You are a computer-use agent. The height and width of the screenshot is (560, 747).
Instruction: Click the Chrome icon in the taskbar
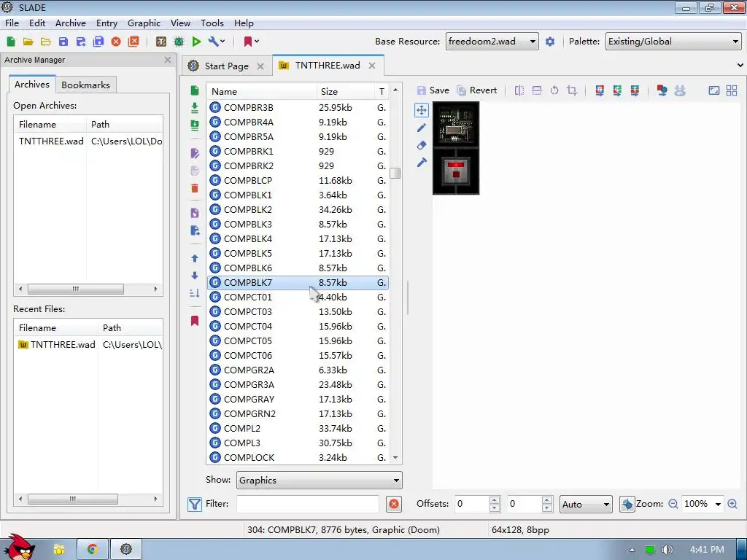[x=93, y=549]
